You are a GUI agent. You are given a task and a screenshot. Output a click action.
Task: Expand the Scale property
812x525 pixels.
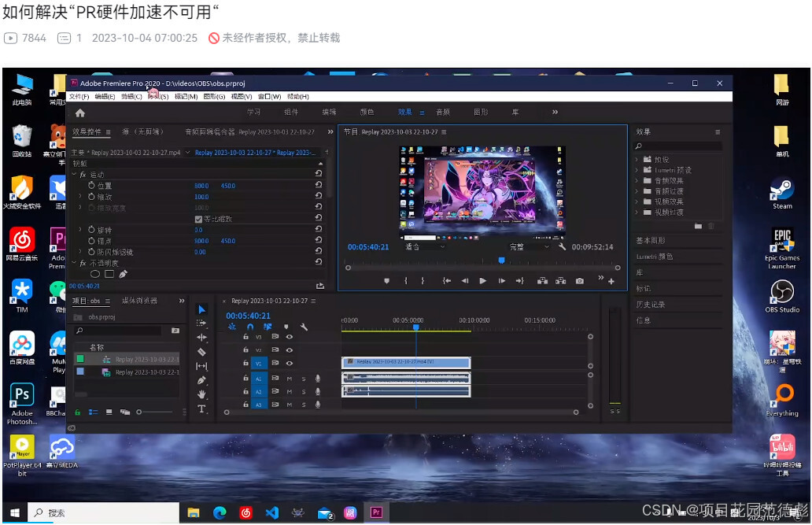coord(80,197)
